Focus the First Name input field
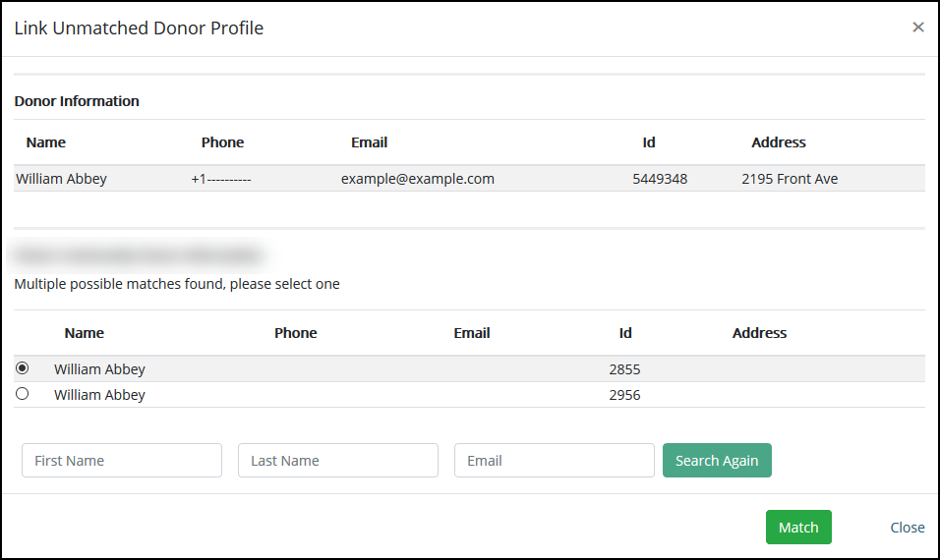 (x=122, y=461)
